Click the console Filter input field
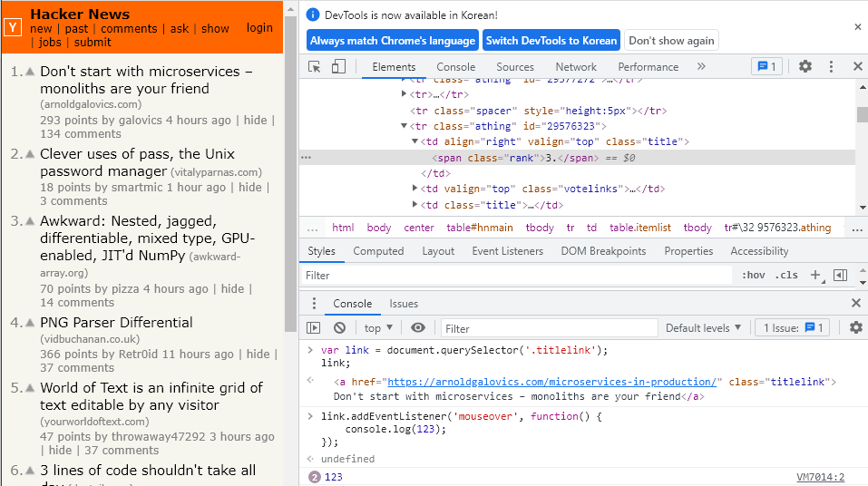The width and height of the screenshot is (868, 486). point(550,328)
